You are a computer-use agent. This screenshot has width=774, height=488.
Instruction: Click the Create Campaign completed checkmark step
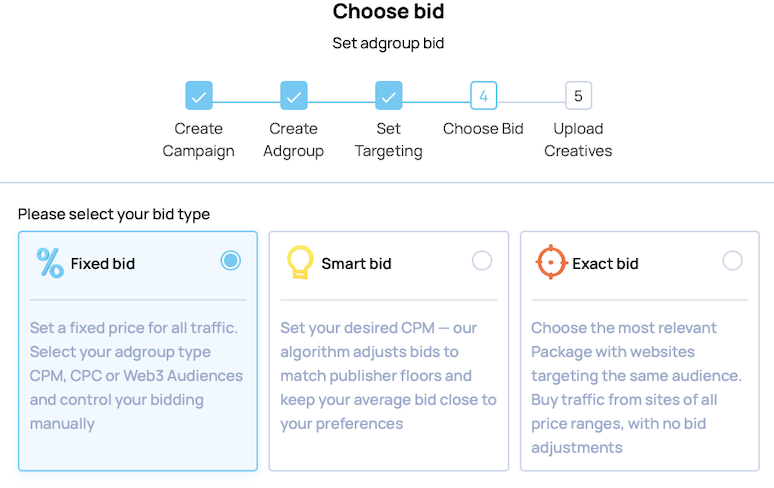(x=199, y=96)
